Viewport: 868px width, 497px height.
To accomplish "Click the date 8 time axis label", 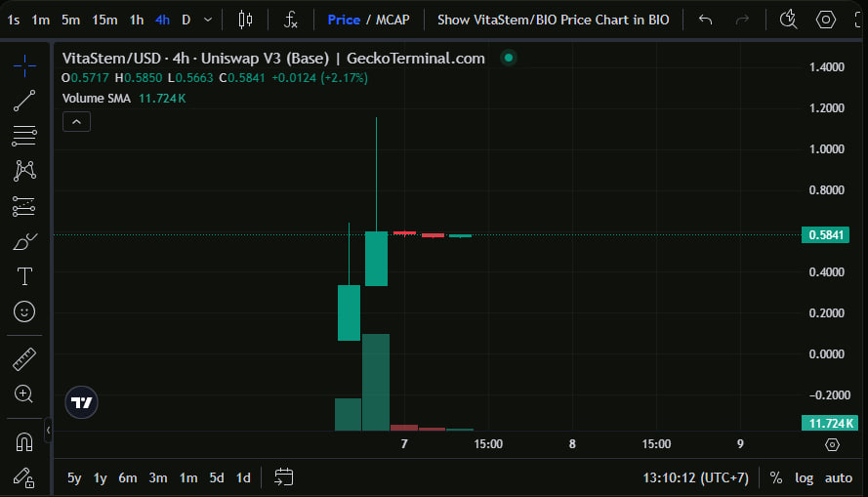I will click(x=572, y=444).
